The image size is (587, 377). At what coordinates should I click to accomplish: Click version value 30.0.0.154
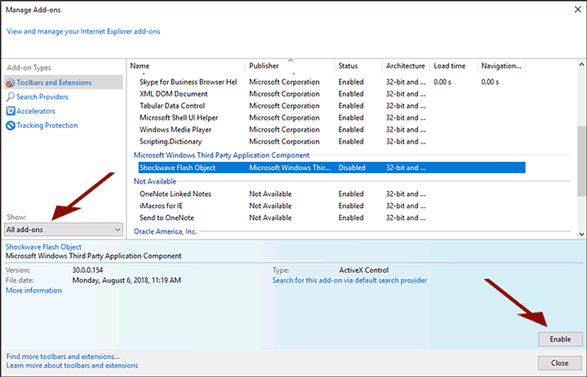click(88, 270)
